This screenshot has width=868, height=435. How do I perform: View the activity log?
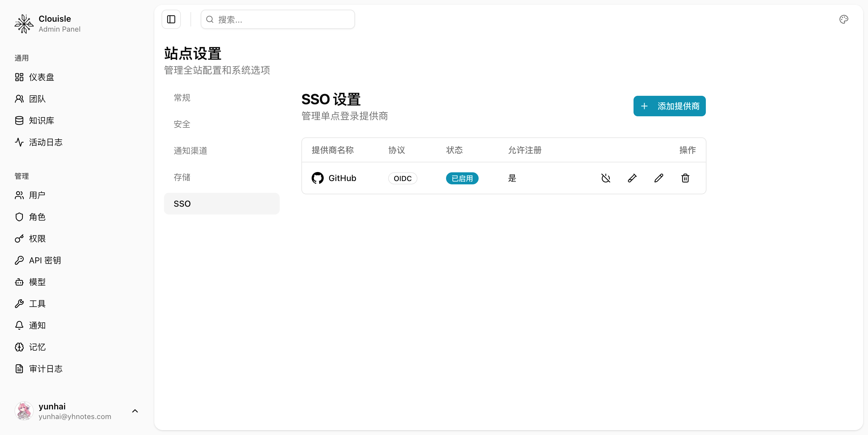click(x=46, y=142)
